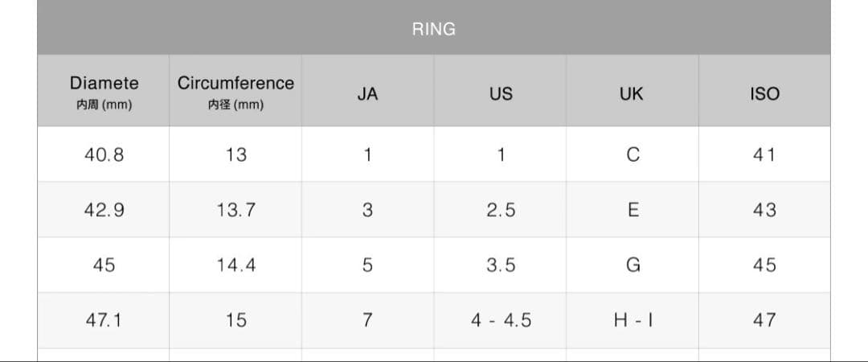Click the US column header
The width and height of the screenshot is (868, 362).
pos(500,93)
